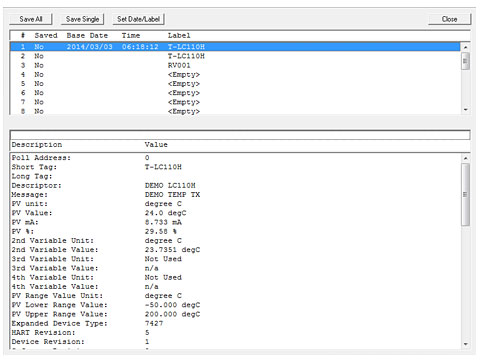Click the time 06:18:12 in record 1
The height and width of the screenshot is (360, 480).
(x=140, y=47)
